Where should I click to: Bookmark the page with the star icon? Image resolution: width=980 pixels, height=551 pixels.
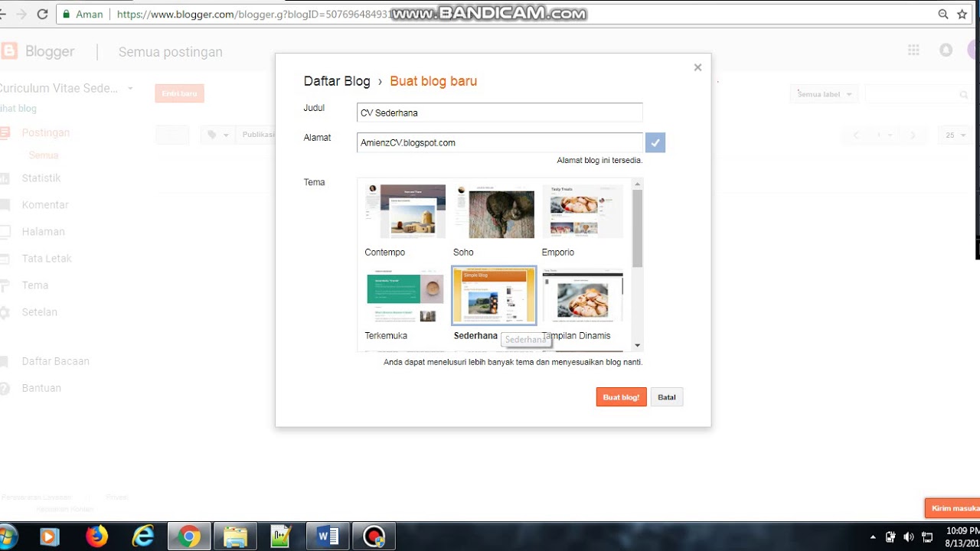tap(962, 14)
